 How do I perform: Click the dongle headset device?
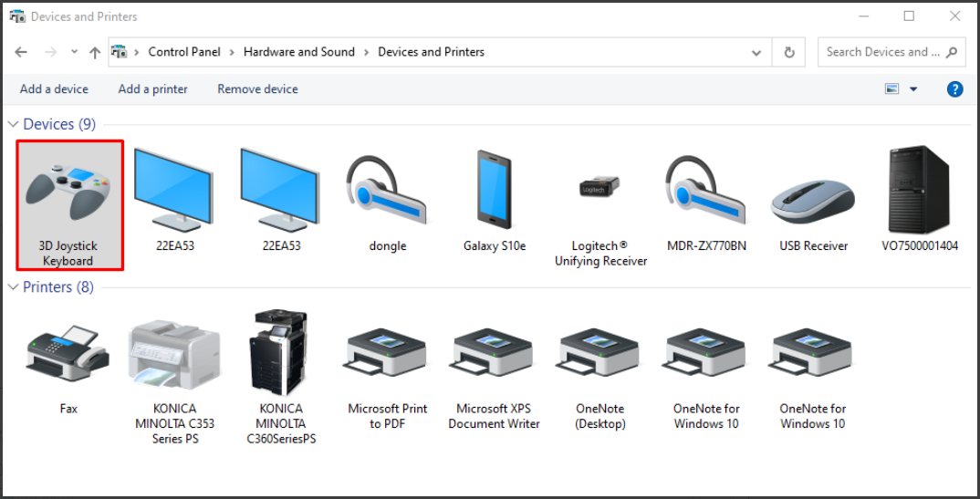(388, 200)
